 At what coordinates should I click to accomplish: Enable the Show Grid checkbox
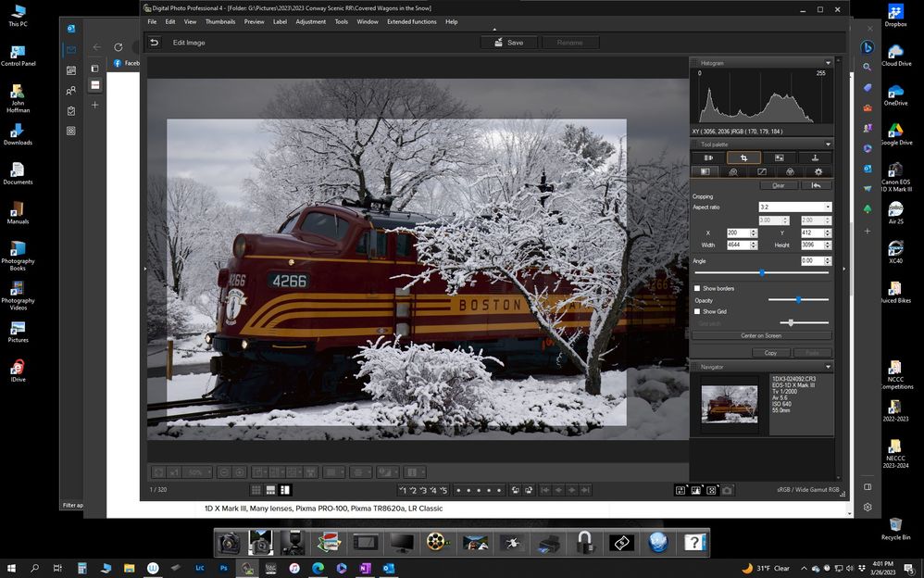(697, 311)
